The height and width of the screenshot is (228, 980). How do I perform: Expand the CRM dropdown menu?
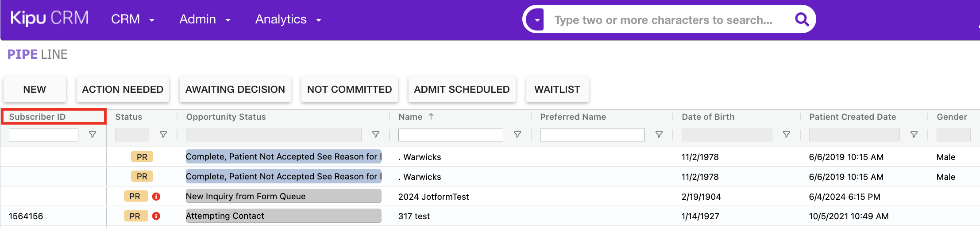click(132, 19)
